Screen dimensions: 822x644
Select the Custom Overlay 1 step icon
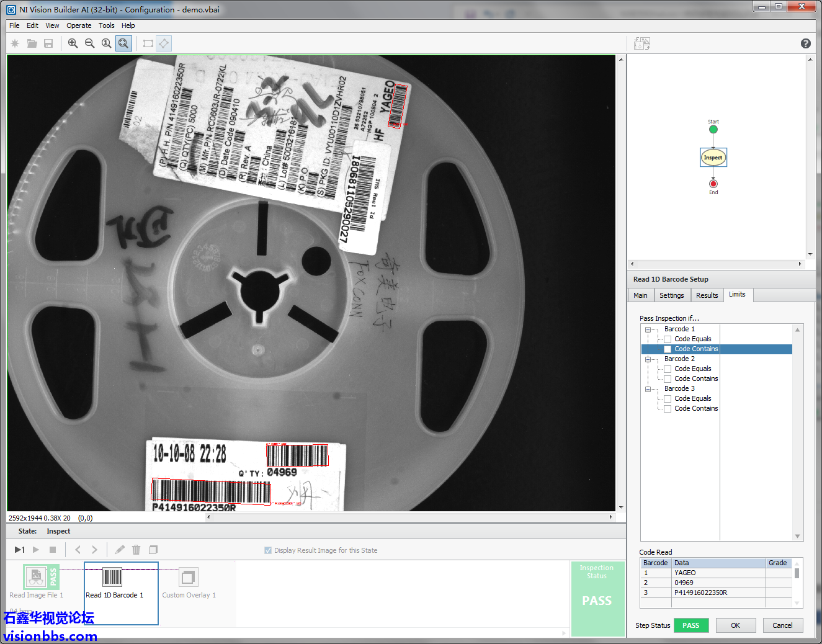[x=188, y=578]
